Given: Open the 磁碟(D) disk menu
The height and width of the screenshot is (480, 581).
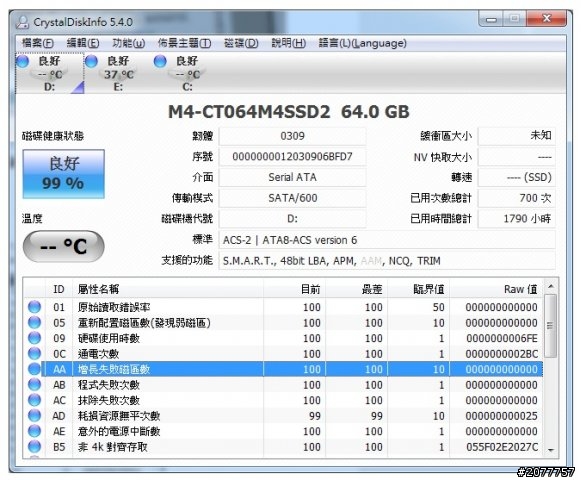Looking at the screenshot, I should pos(241,43).
